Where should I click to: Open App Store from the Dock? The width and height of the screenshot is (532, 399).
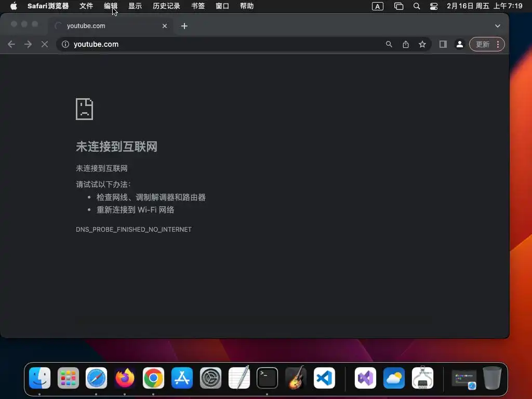[182, 378]
